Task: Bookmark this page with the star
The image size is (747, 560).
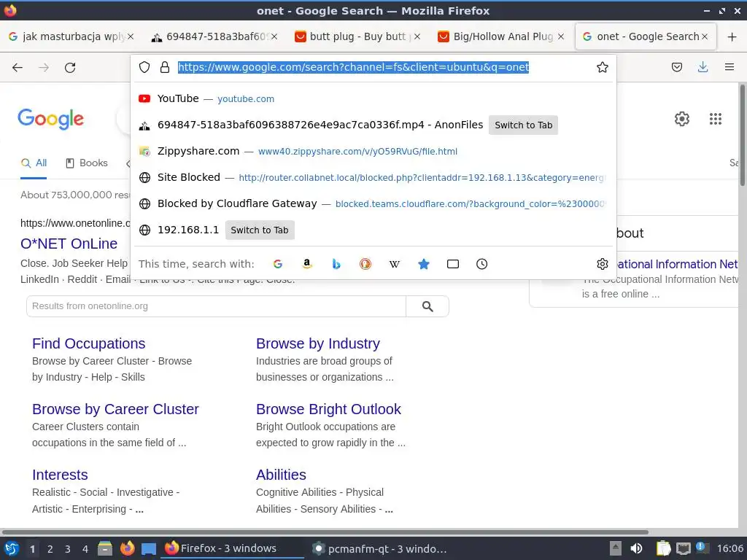Action: click(x=602, y=67)
